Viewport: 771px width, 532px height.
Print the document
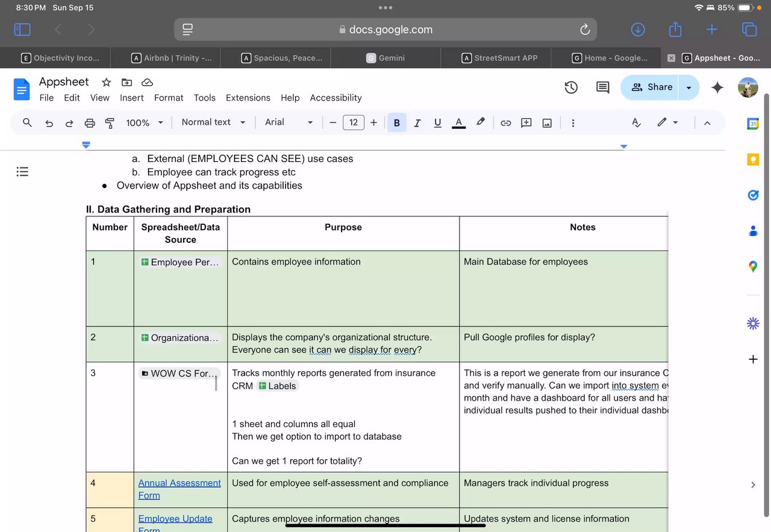(x=90, y=123)
